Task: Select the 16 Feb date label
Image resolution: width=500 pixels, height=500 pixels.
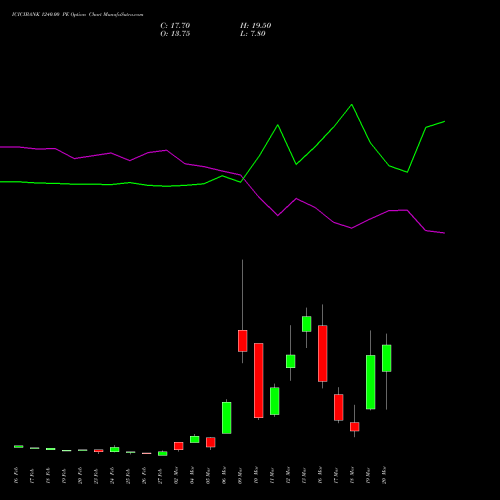Action: (16, 475)
